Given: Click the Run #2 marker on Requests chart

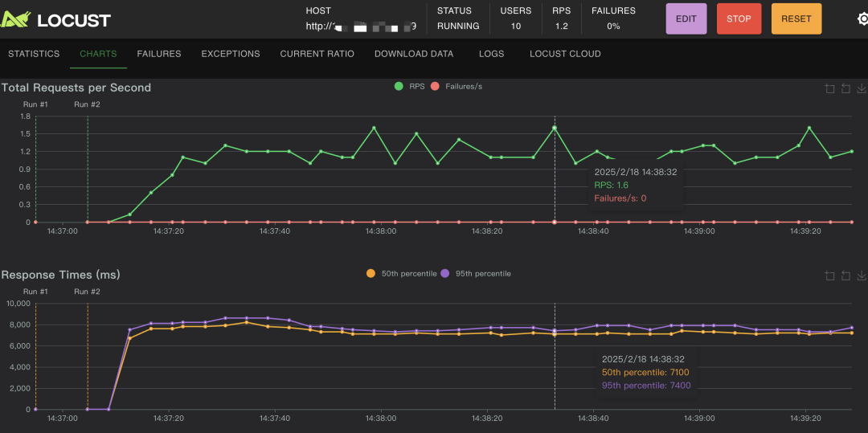Looking at the screenshot, I should pyautogui.click(x=87, y=104).
